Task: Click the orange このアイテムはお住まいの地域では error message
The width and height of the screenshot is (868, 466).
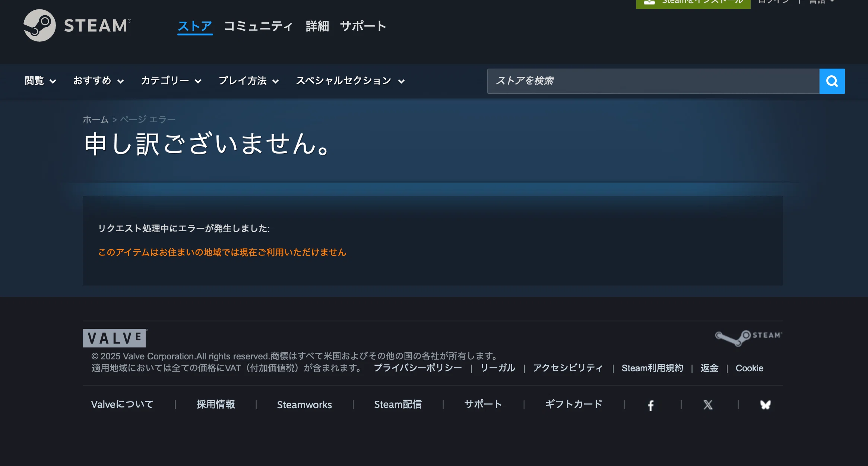Action: [x=222, y=252]
